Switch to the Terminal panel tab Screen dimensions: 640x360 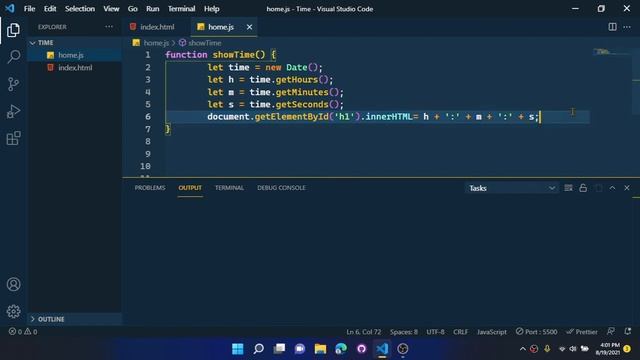pyautogui.click(x=229, y=188)
